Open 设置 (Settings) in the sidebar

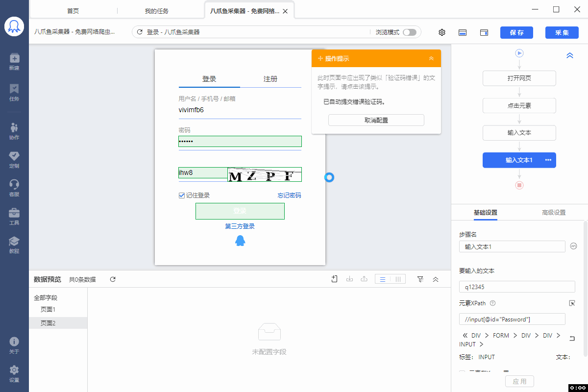click(14, 373)
